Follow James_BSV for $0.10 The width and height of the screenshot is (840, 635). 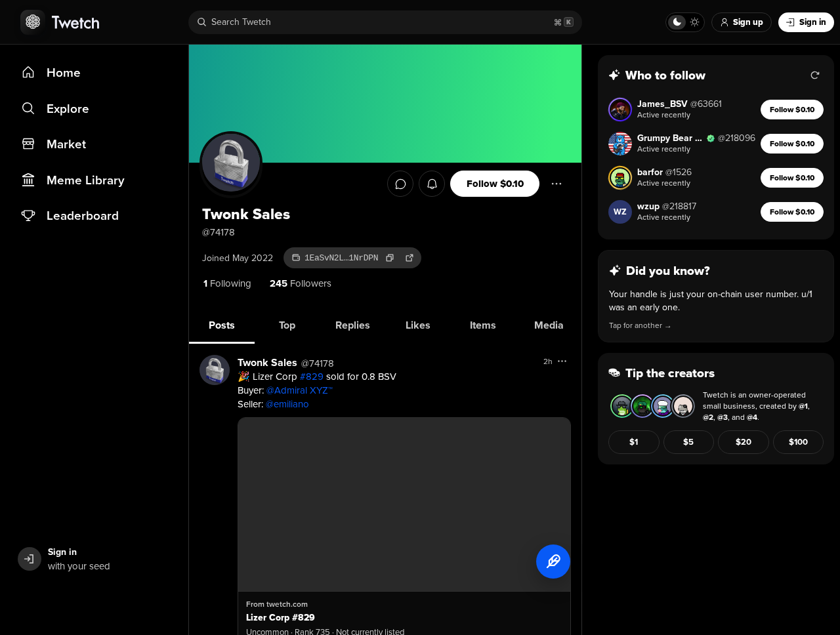pyautogui.click(x=792, y=110)
